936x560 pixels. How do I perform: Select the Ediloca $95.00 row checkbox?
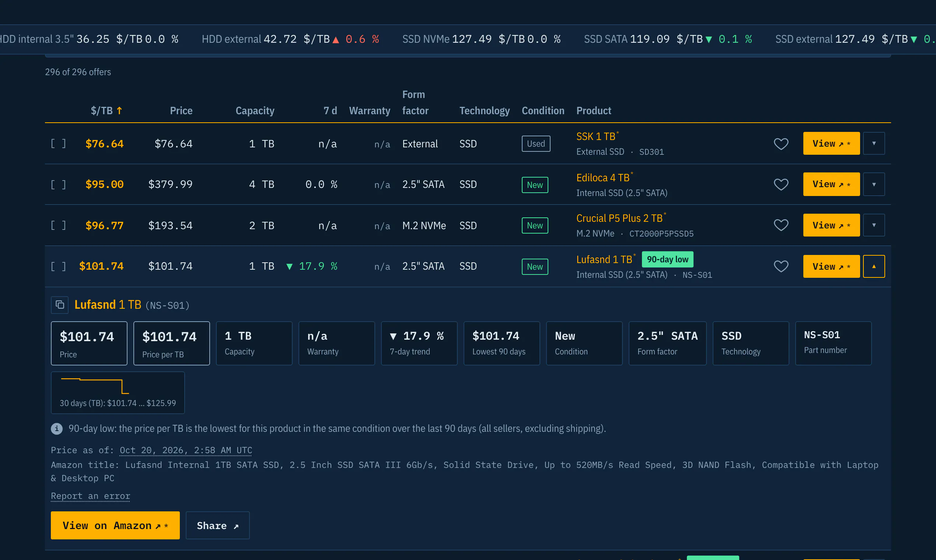point(59,185)
